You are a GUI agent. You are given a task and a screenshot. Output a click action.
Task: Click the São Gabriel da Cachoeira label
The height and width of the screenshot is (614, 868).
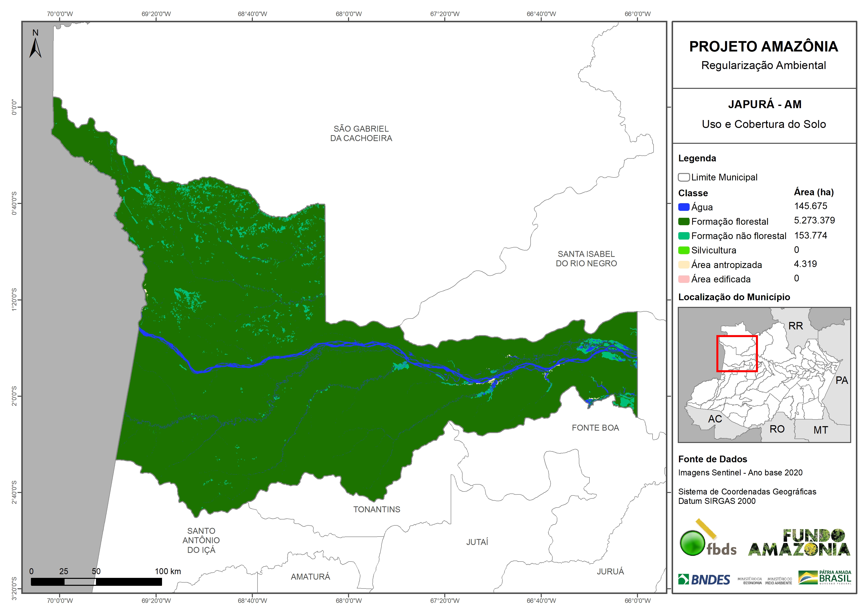[361, 134]
